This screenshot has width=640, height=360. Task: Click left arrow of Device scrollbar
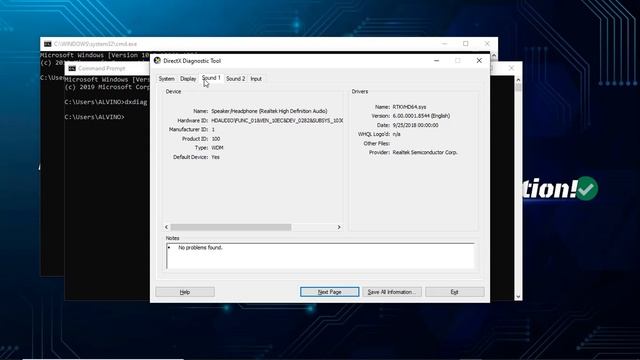[167, 227]
